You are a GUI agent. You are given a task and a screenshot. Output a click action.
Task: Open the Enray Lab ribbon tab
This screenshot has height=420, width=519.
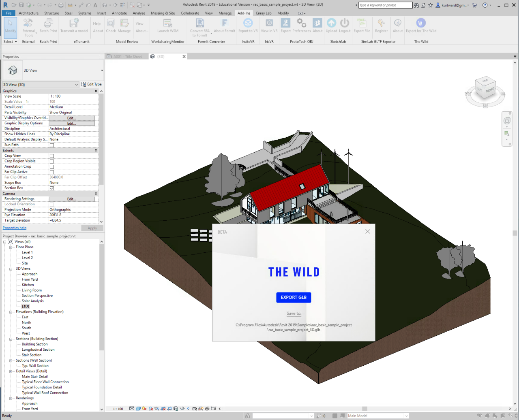click(264, 13)
